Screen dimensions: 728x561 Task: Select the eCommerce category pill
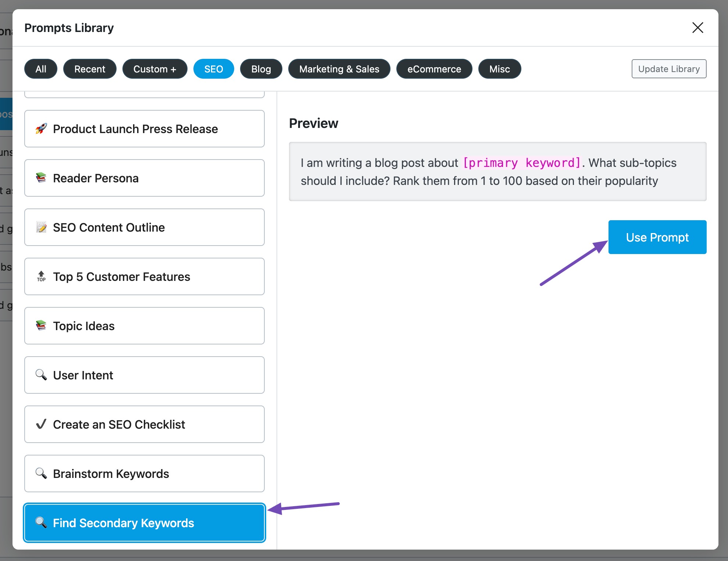click(434, 69)
